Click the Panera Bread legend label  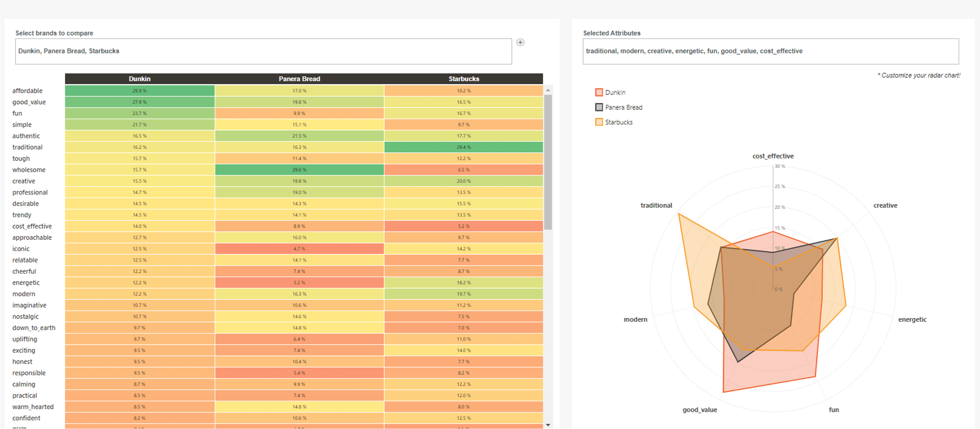pyautogui.click(x=624, y=107)
